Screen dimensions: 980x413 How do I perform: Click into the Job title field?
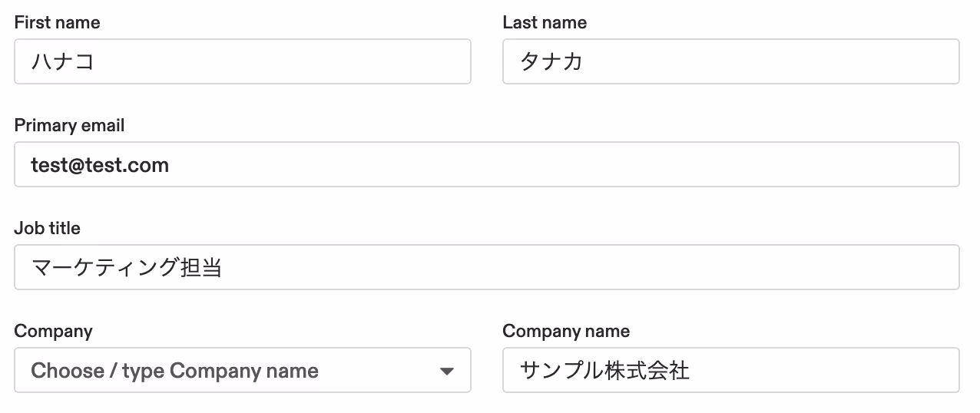point(487,267)
